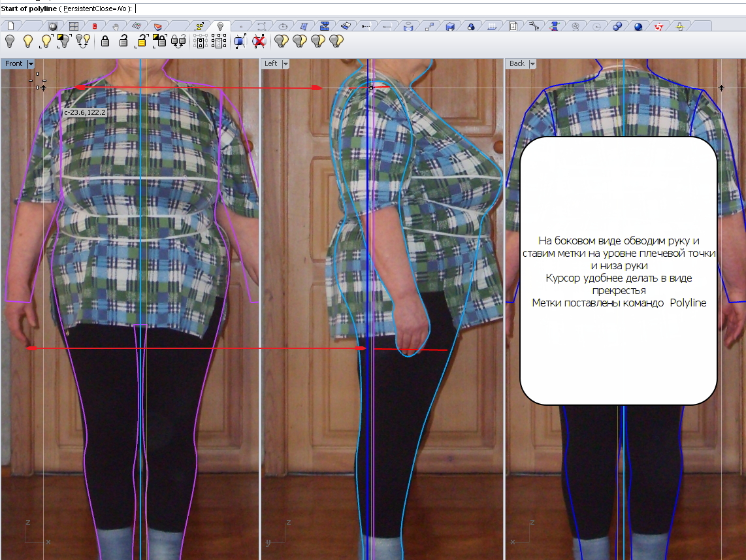Click Swap Hidden and Visible lightbulbs icon

(x=83, y=41)
